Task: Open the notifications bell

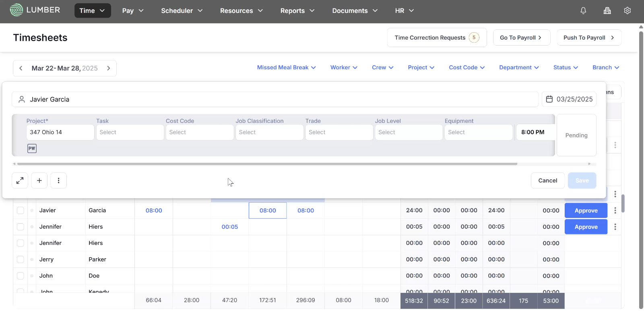Action: pyautogui.click(x=583, y=11)
